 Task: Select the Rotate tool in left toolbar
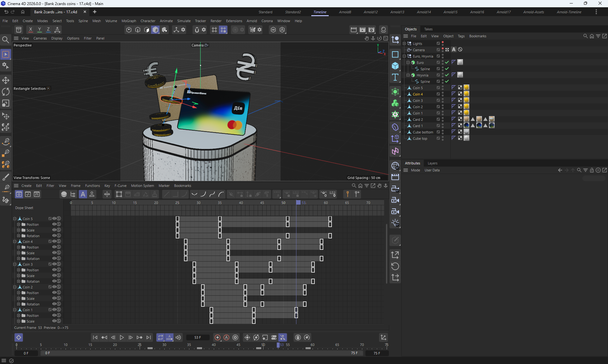point(6,92)
